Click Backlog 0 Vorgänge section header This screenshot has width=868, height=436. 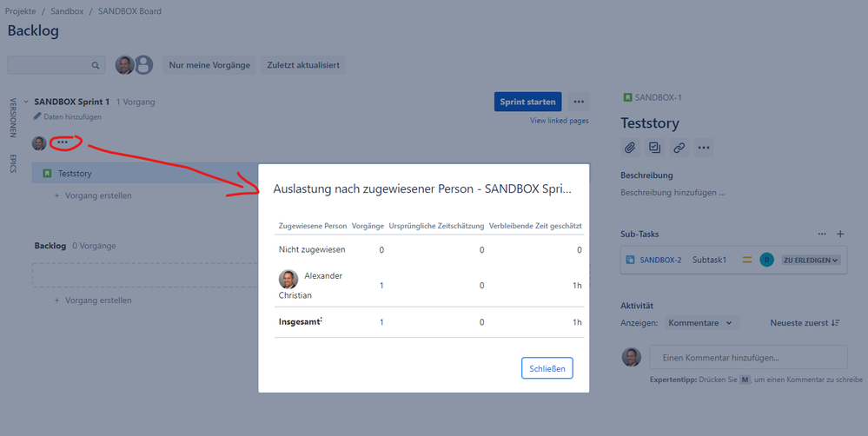(x=76, y=246)
